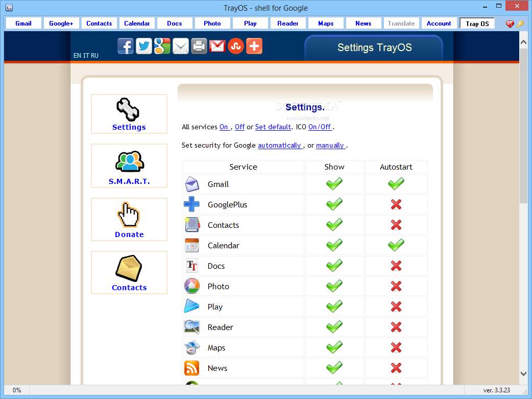Switch language to IT

tap(86, 56)
